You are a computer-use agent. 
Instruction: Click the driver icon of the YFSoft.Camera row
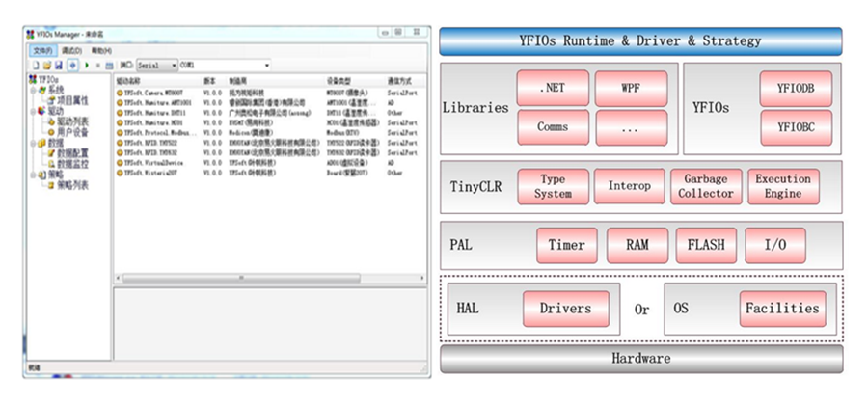(x=120, y=93)
